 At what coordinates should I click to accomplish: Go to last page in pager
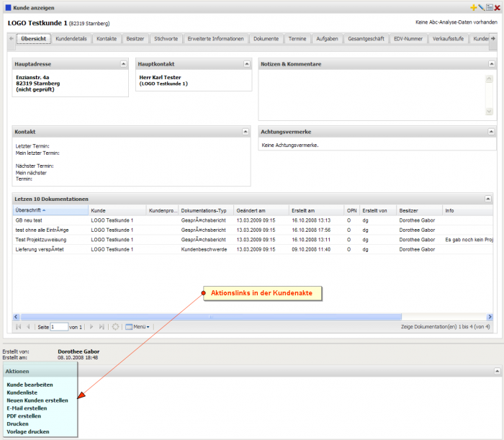pos(102,327)
